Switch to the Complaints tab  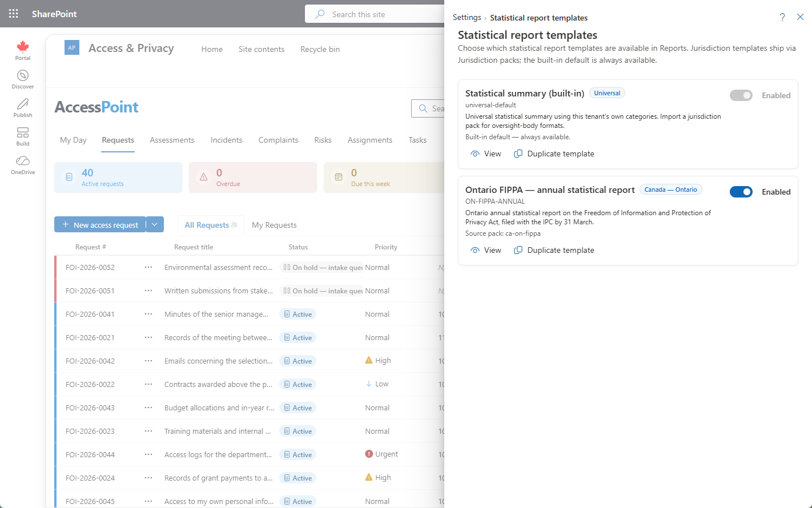tap(278, 140)
